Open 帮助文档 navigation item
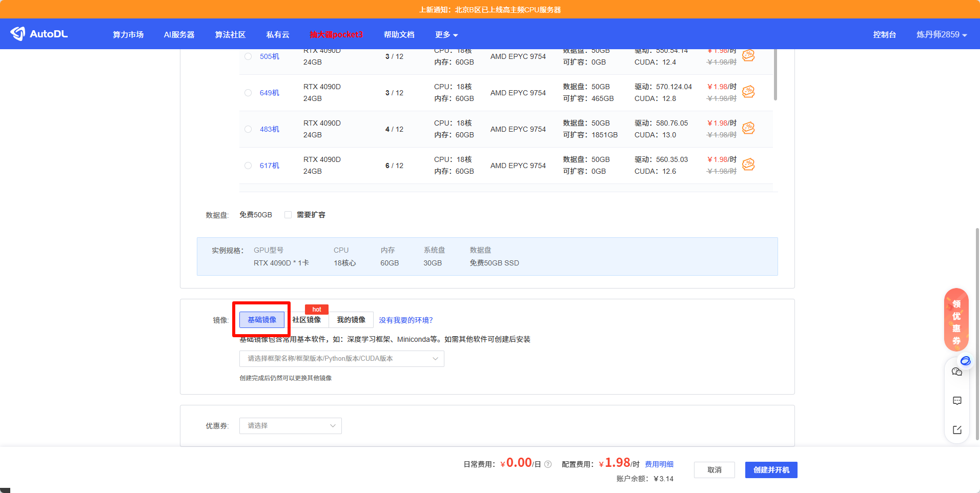Image resolution: width=980 pixels, height=493 pixels. point(399,34)
